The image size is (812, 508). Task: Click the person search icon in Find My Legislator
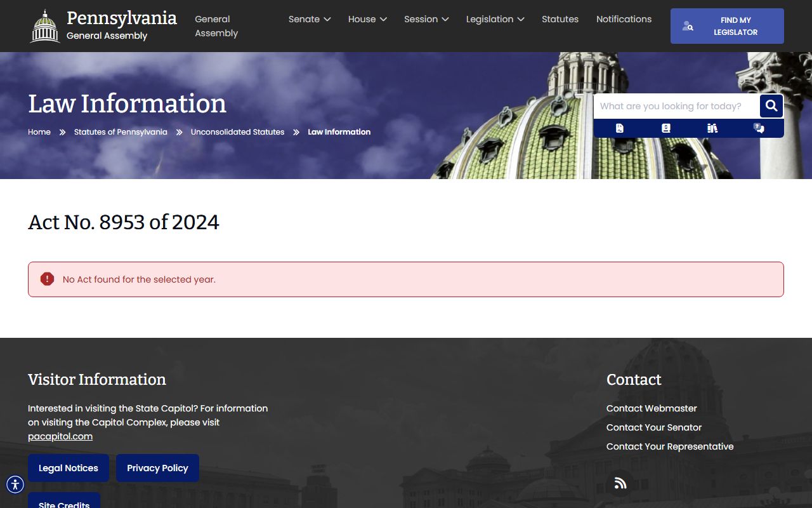pyautogui.click(x=688, y=26)
